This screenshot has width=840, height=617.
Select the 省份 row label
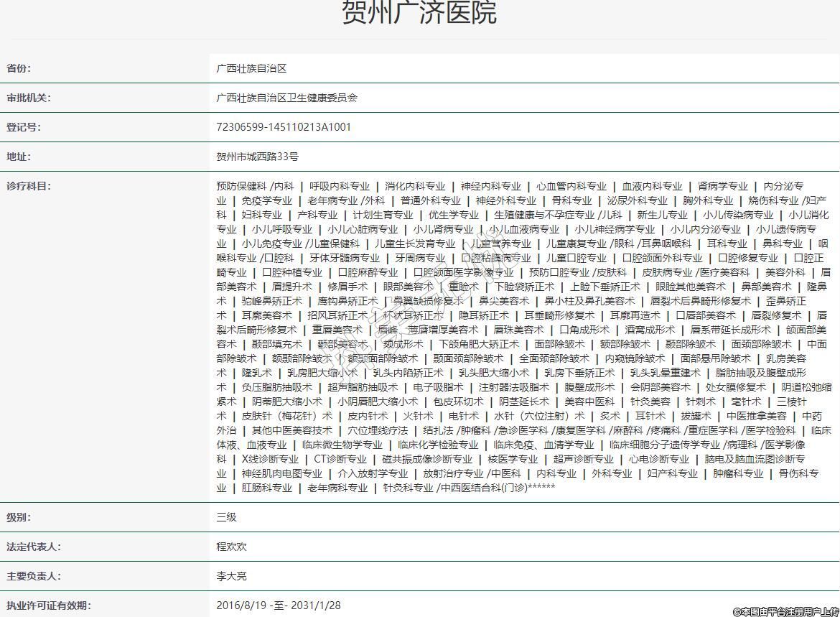click(19, 68)
